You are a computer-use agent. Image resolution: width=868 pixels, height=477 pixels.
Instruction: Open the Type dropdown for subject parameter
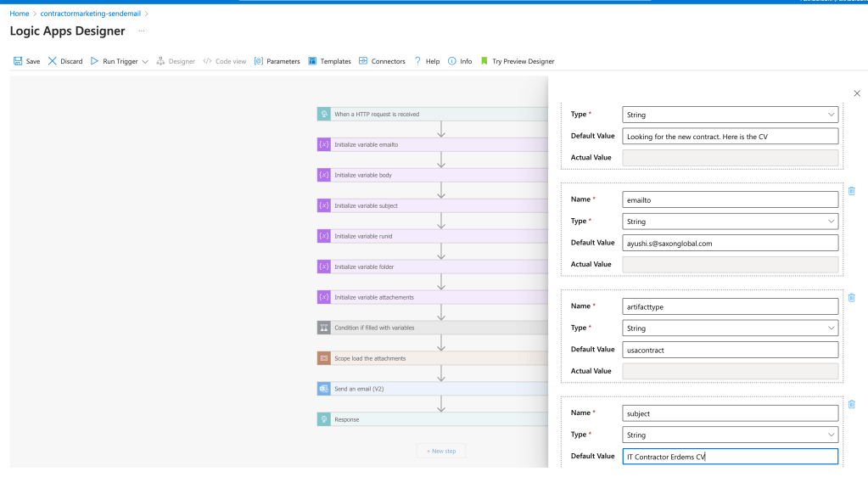pyautogui.click(x=731, y=435)
